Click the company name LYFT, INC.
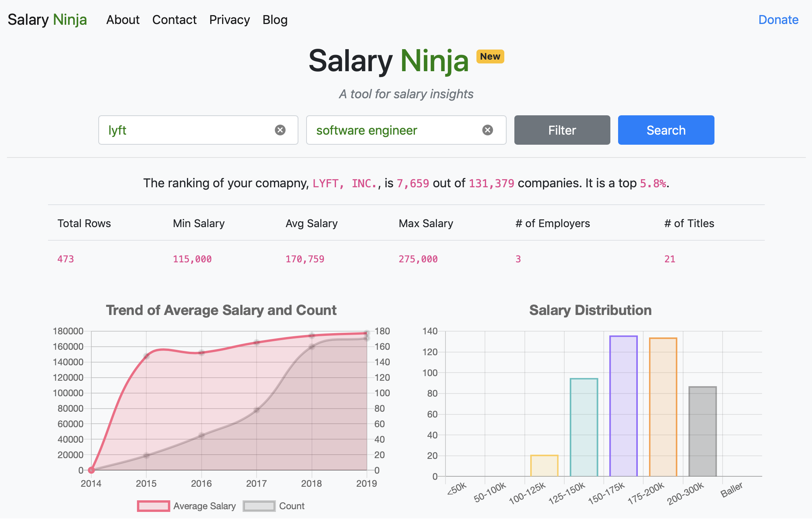 [345, 183]
